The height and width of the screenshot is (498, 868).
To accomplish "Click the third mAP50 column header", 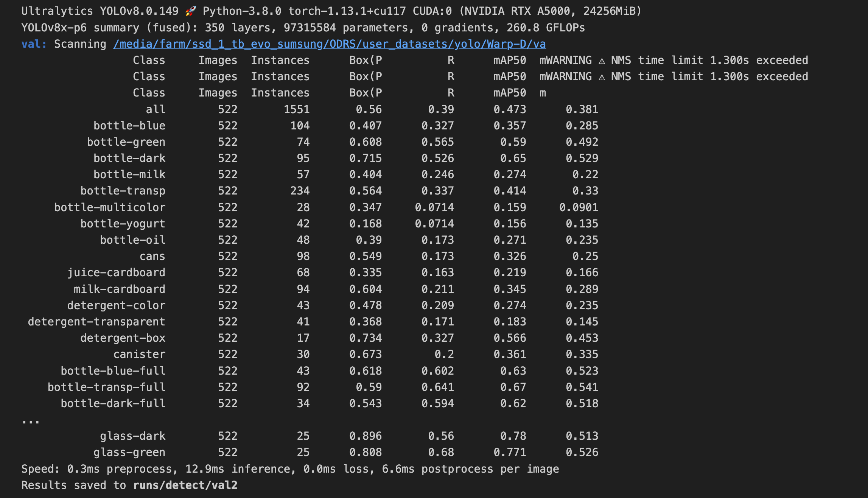I will pyautogui.click(x=509, y=93).
